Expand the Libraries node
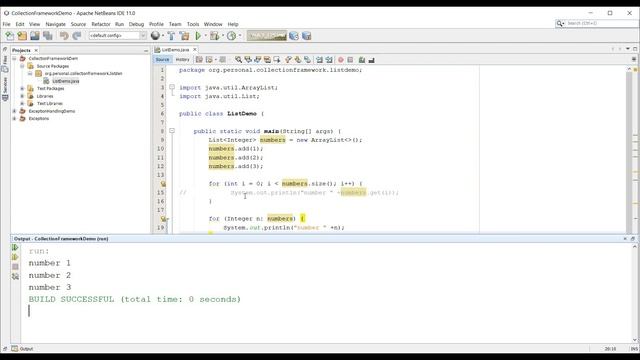This screenshot has width=640, height=360. pos(22,96)
